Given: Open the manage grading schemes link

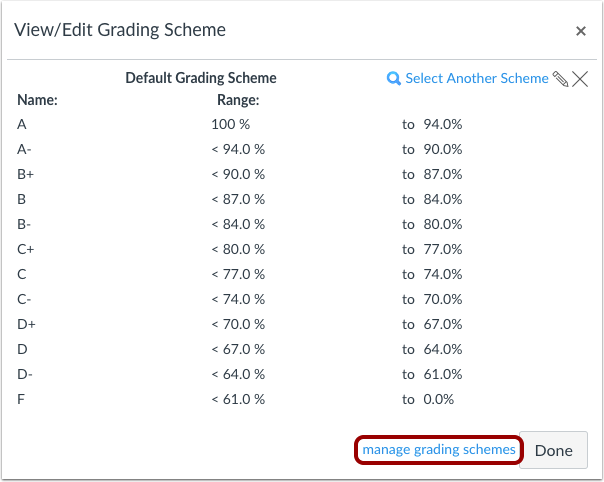Looking at the screenshot, I should [x=439, y=450].
